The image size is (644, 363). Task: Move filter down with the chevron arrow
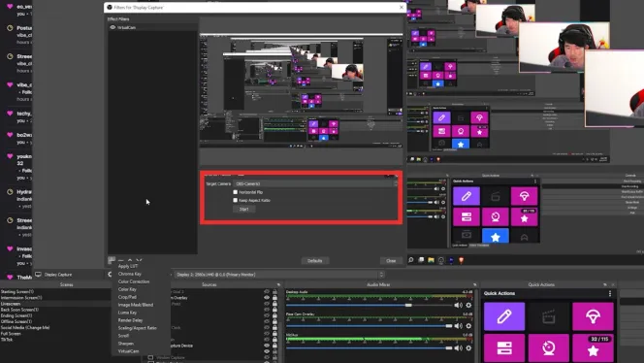click(139, 260)
